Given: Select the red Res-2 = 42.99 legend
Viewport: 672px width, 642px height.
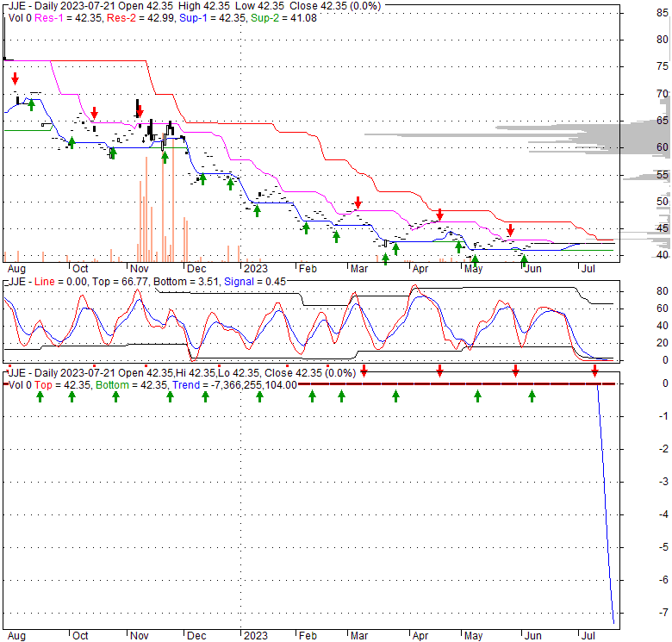Looking at the screenshot, I should point(141,18).
